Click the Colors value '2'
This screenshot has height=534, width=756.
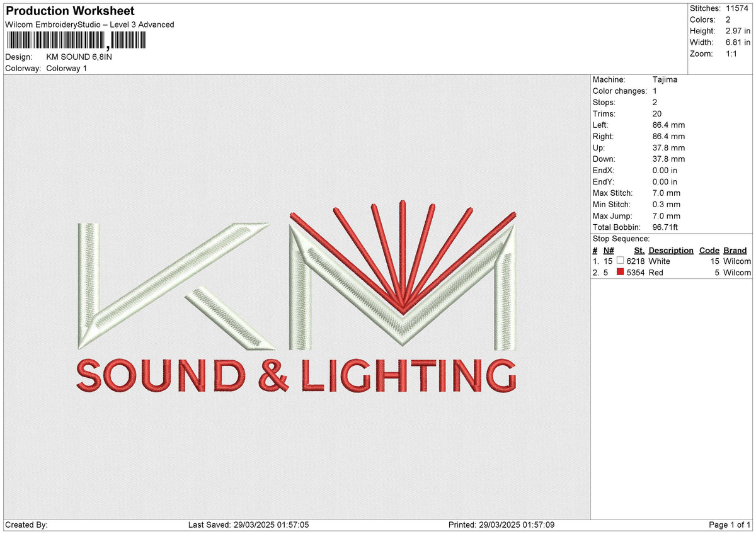pos(728,20)
